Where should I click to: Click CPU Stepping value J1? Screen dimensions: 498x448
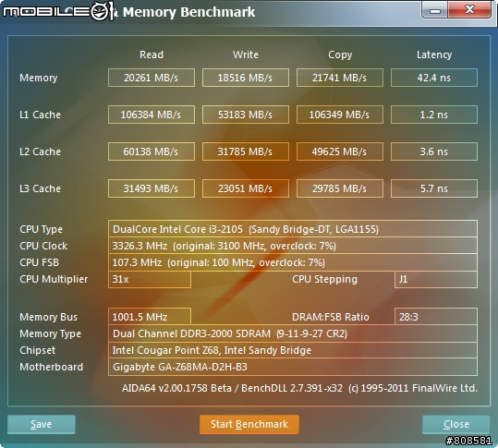tap(436, 279)
